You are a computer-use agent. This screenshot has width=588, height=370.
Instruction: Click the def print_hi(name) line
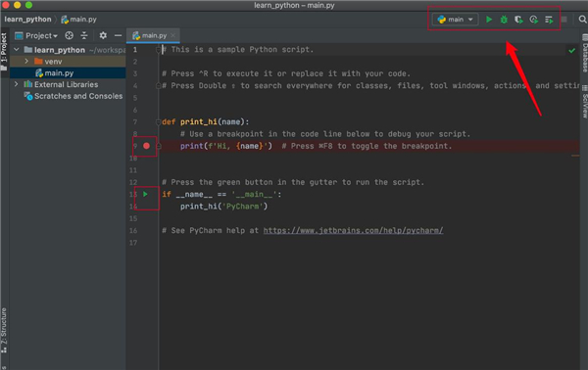coord(206,121)
